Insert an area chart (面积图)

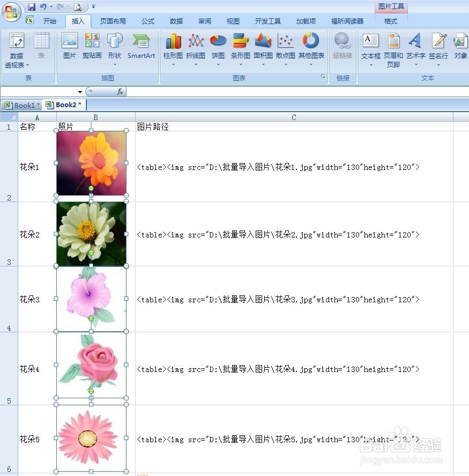pyautogui.click(x=263, y=46)
